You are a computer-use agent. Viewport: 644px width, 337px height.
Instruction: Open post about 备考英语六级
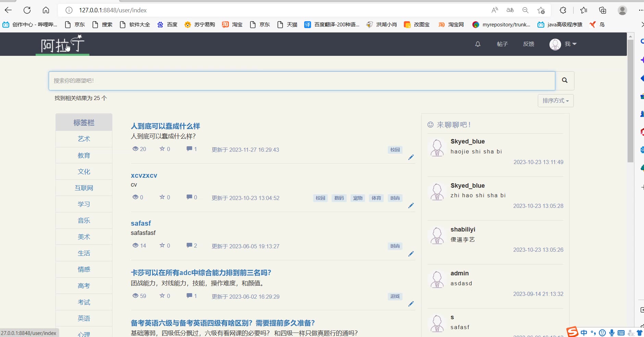[223, 323]
